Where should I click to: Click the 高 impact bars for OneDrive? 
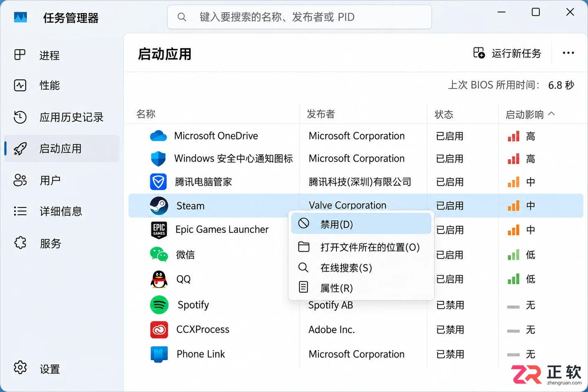(514, 136)
